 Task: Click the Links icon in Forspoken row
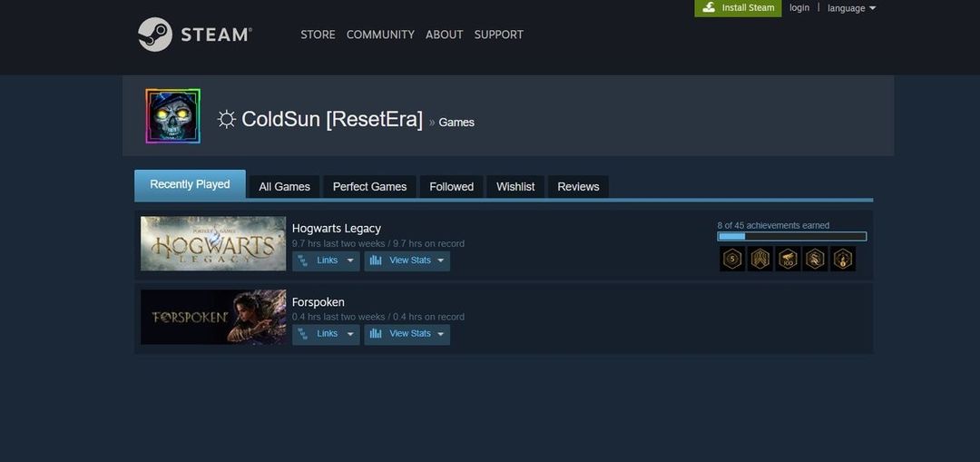[x=302, y=334]
